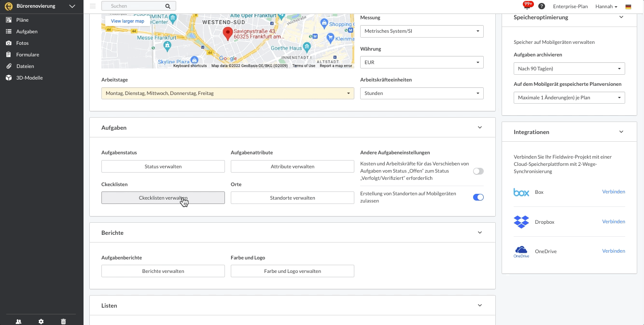Go to Pläne in sidebar
Viewport: 644px width, 325px height.
point(23,20)
